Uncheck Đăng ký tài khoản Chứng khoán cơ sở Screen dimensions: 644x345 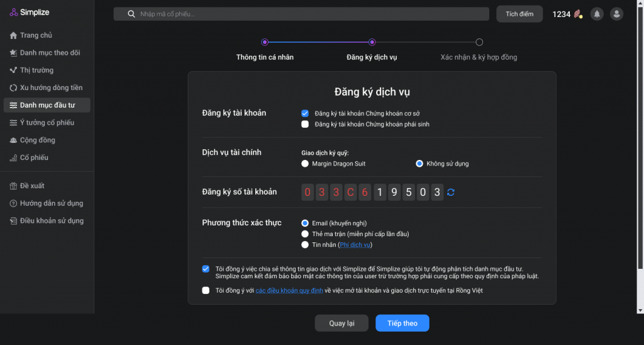[x=305, y=113]
